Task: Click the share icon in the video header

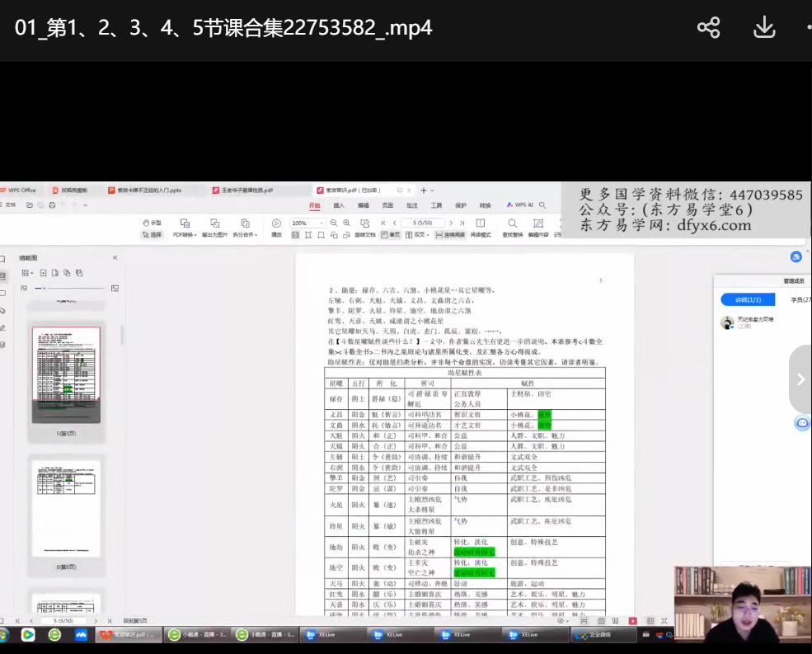Action: point(708,27)
